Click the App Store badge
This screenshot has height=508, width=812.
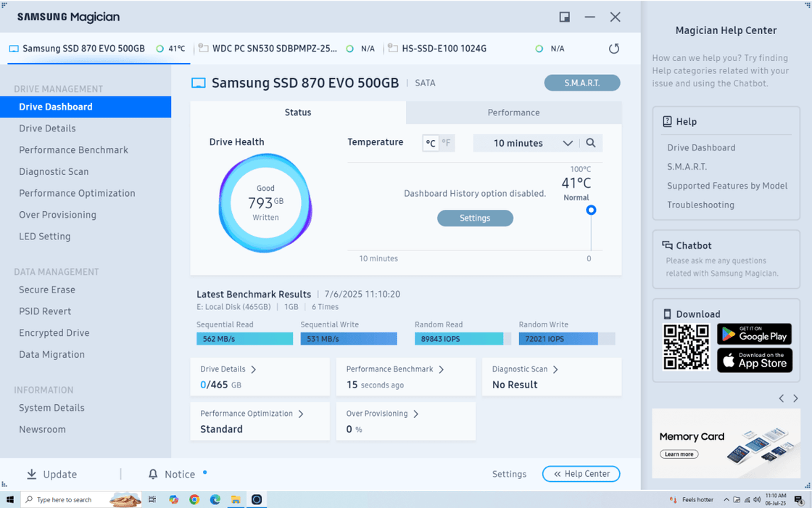tap(754, 360)
